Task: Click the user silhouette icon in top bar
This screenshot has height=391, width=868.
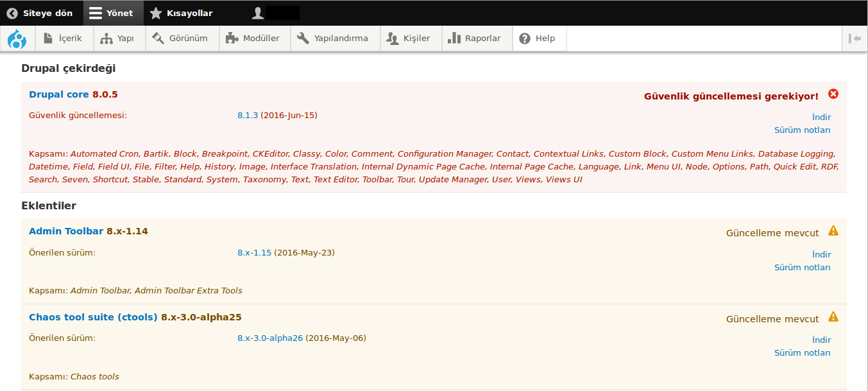Action: pos(258,13)
